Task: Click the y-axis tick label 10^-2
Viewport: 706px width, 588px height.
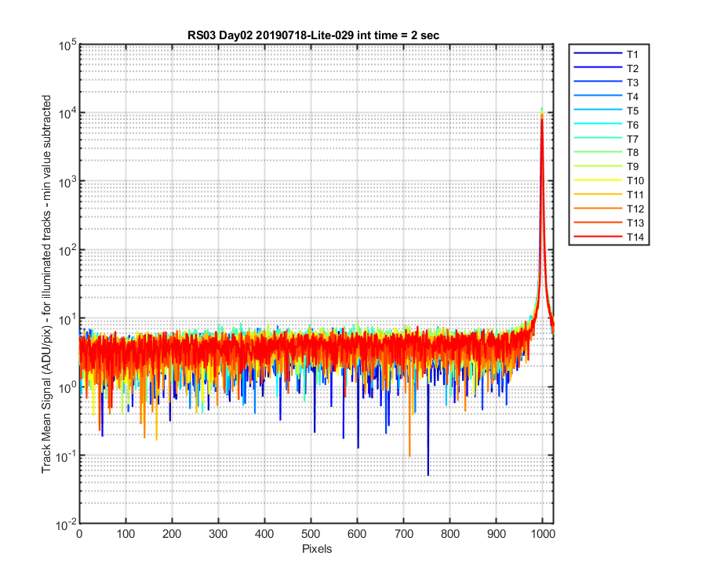Action: tap(66, 525)
